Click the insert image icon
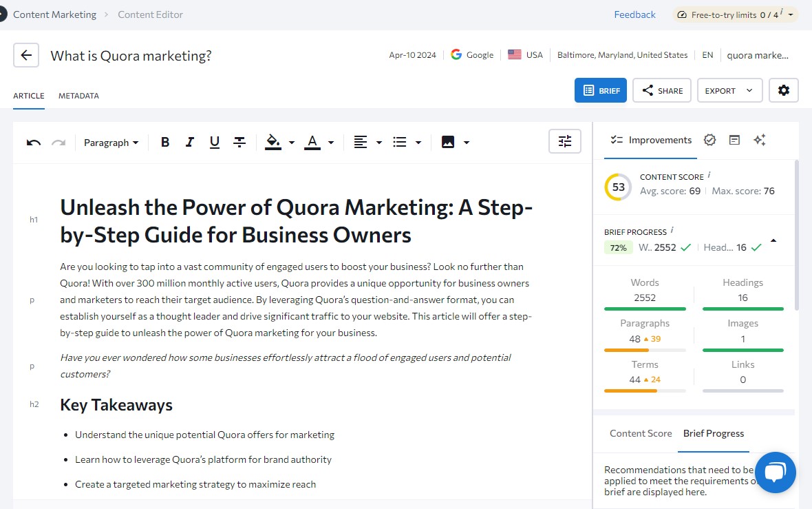Screen dimensions: 812x509 click(x=448, y=142)
